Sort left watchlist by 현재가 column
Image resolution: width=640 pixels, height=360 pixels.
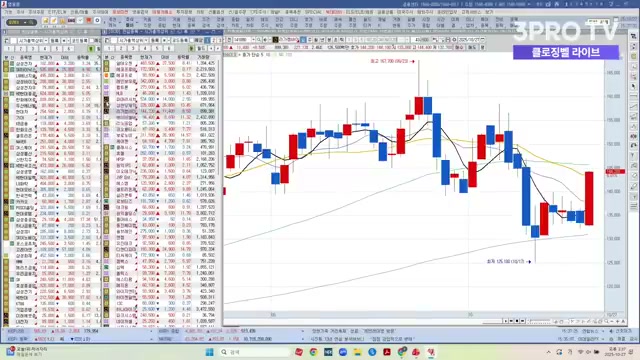pyautogui.click(x=46, y=58)
